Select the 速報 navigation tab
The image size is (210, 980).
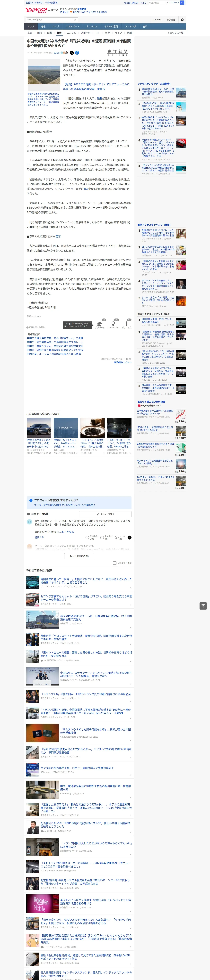pos(43,27)
